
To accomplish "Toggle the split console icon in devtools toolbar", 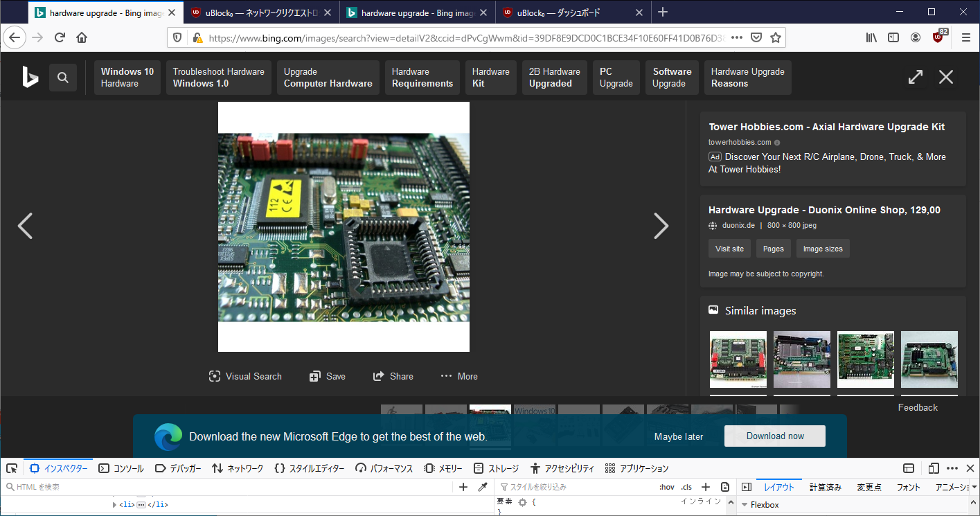I will pyautogui.click(x=907, y=468).
